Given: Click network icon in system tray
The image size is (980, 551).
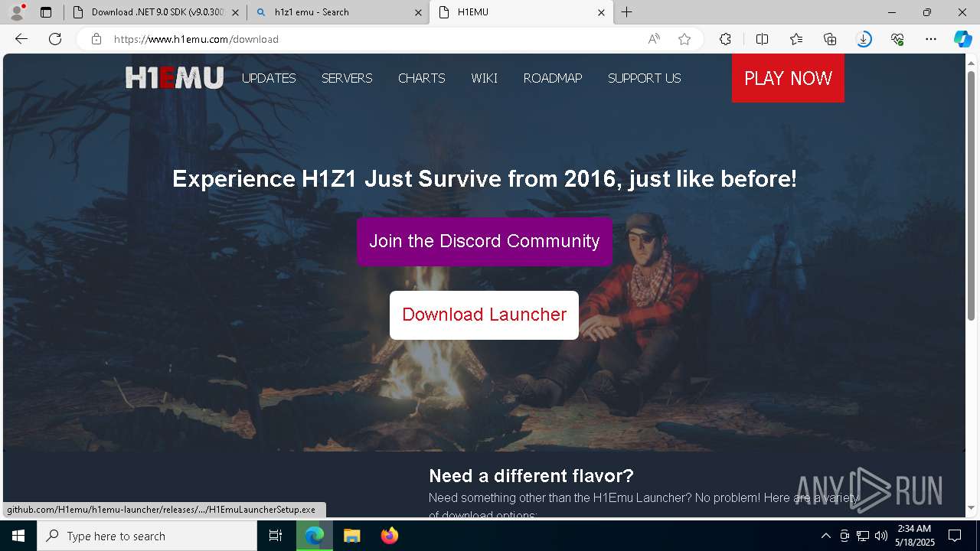Looking at the screenshot, I should click(x=863, y=536).
